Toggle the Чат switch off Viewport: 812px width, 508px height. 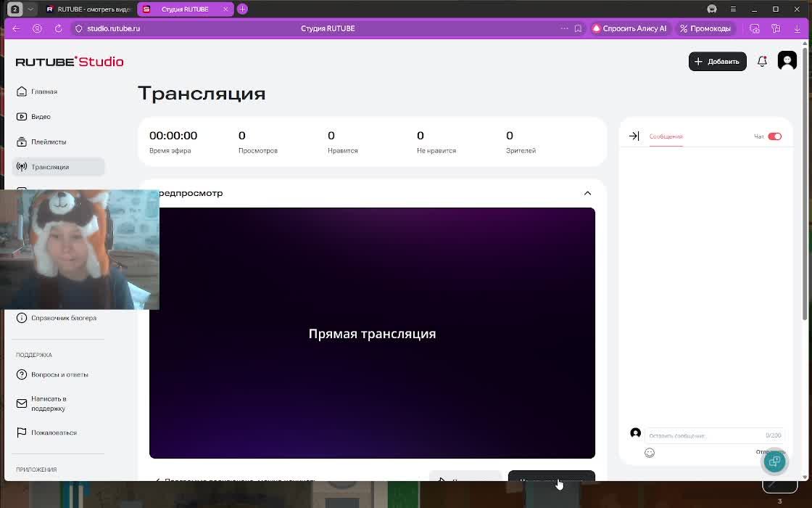775,136
